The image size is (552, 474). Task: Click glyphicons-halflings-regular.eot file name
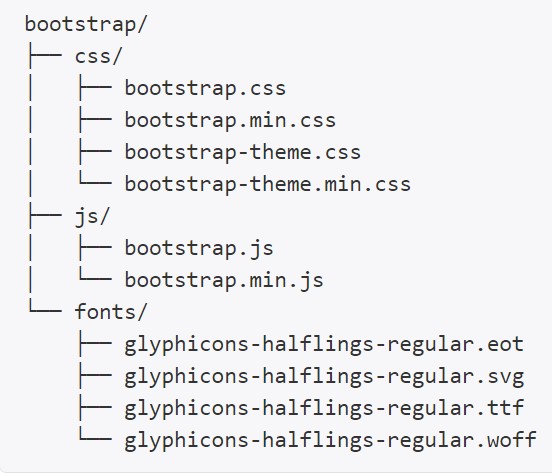324,344
